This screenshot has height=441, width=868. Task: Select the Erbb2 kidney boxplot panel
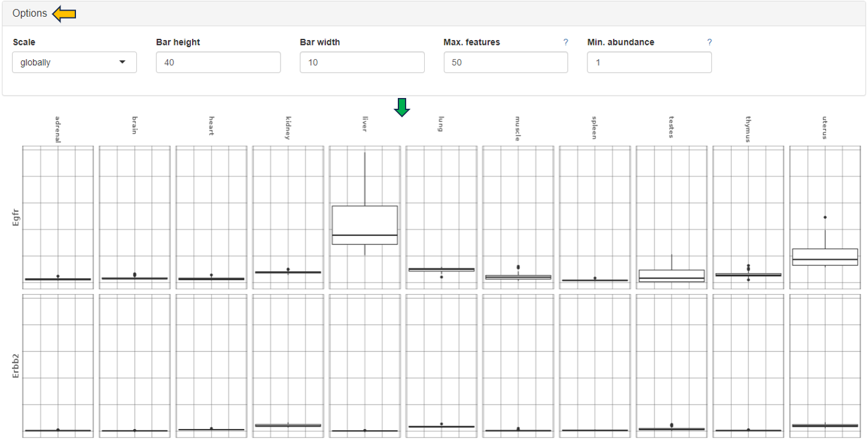288,366
